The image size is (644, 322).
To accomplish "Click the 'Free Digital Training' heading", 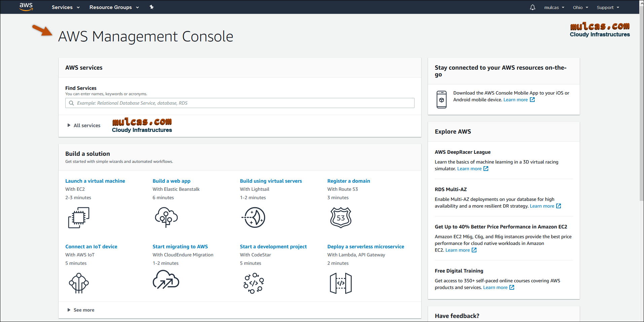I will pos(459,271).
